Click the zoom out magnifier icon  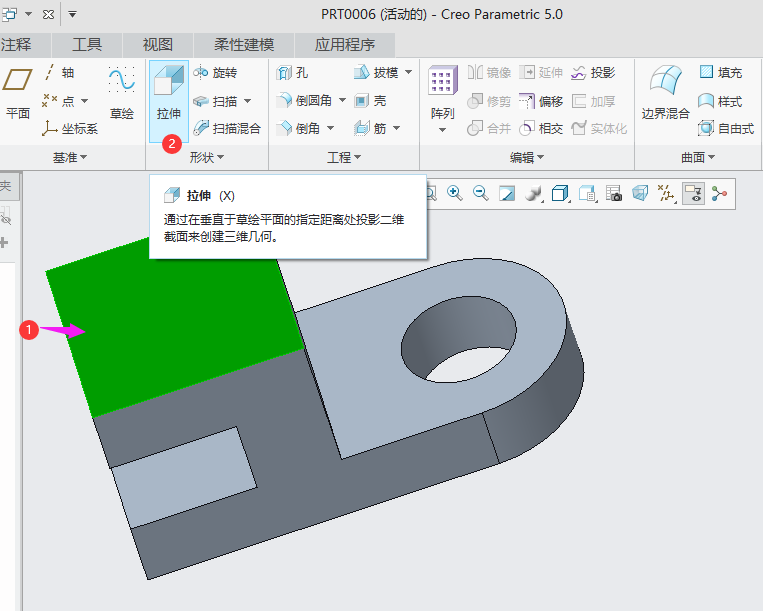point(481,194)
